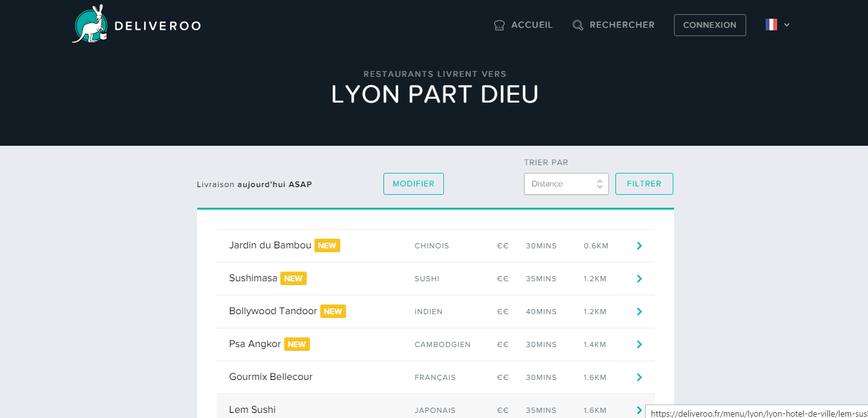Image resolution: width=868 pixels, height=418 pixels.
Task: Open the Distance sort dropdown
Action: [561, 184]
